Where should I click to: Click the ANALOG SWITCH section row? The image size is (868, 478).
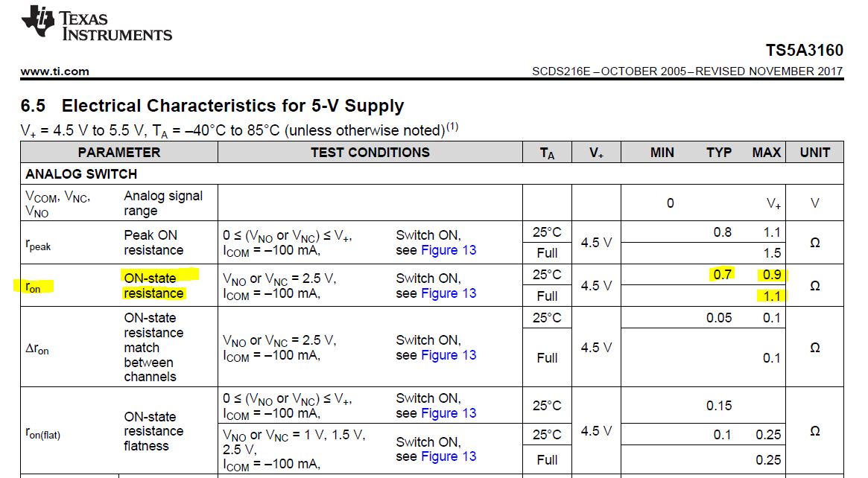click(432, 173)
